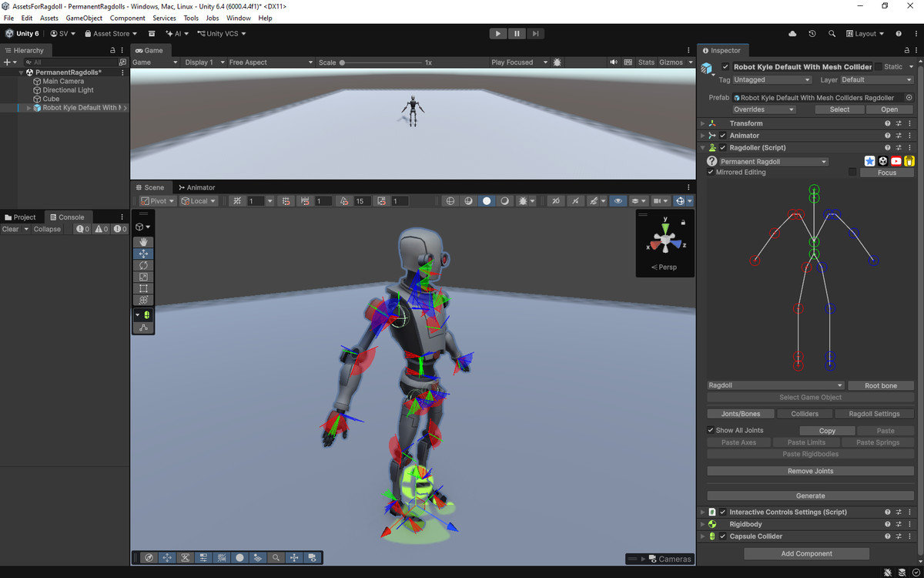Click the Add Component button
The height and width of the screenshot is (578, 924).
tap(807, 553)
